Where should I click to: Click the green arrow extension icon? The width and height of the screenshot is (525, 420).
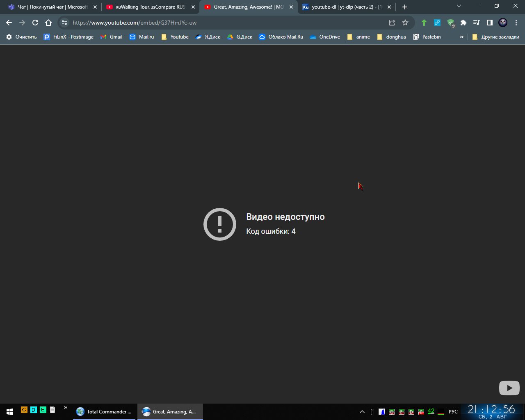coord(424,23)
